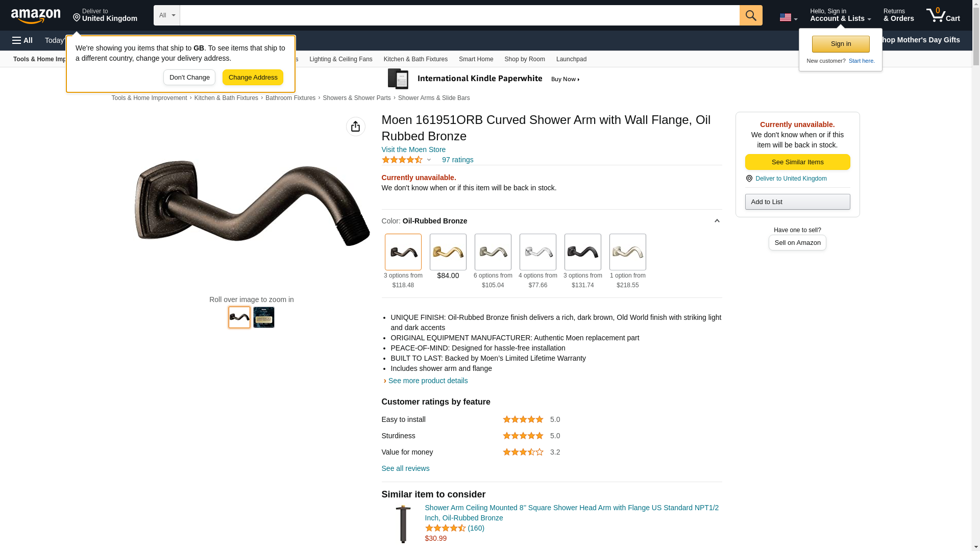Select the second product image thumbnail
The width and height of the screenshot is (980, 551).
(x=264, y=317)
